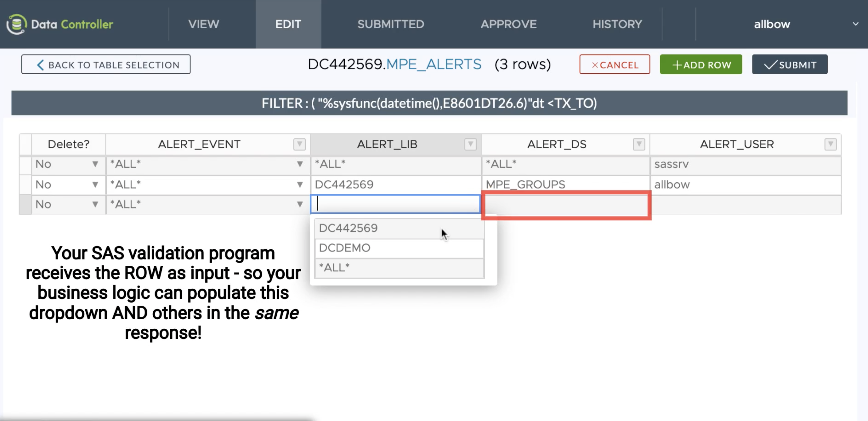
Task: Click the highlighted empty ALERT_DS cell
Action: 566,205
